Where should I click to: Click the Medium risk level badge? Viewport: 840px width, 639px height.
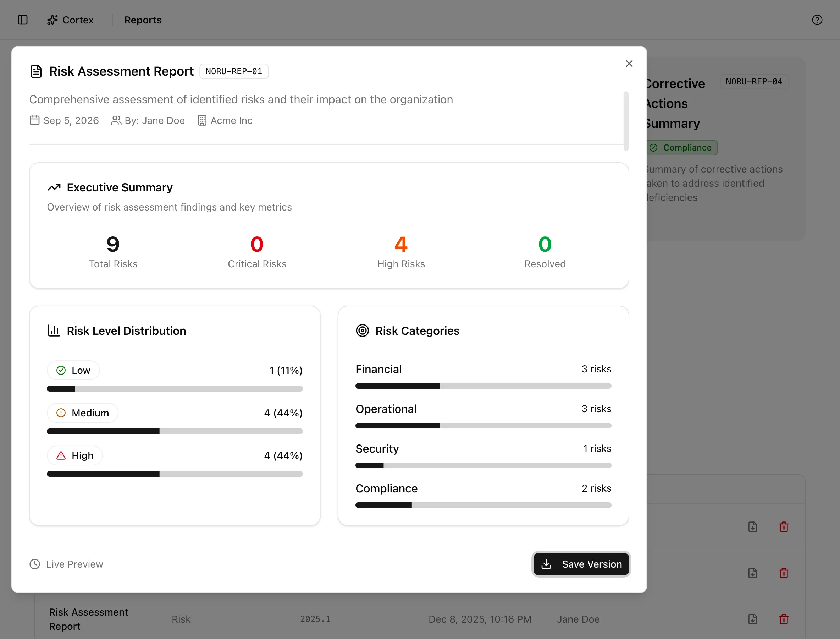click(83, 413)
